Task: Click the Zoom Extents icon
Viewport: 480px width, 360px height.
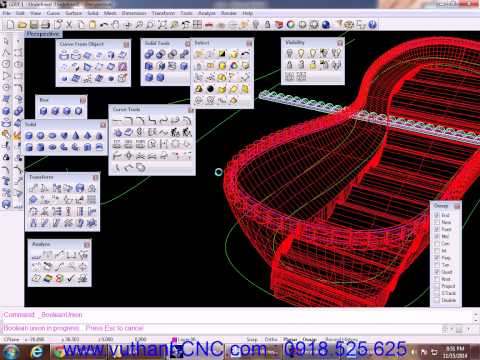Action: point(162,25)
